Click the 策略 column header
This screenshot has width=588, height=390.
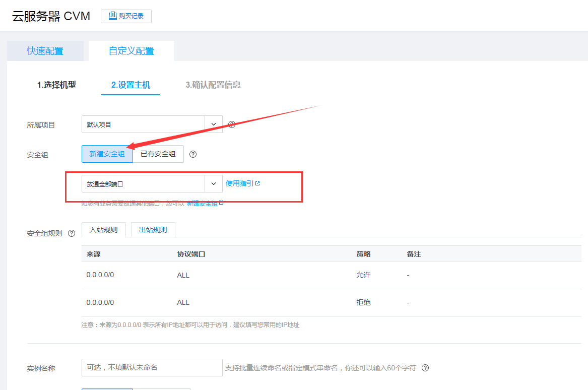(363, 254)
